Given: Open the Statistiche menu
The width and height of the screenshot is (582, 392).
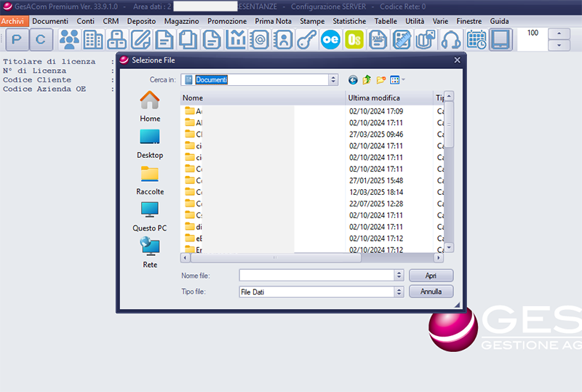Looking at the screenshot, I should point(349,21).
